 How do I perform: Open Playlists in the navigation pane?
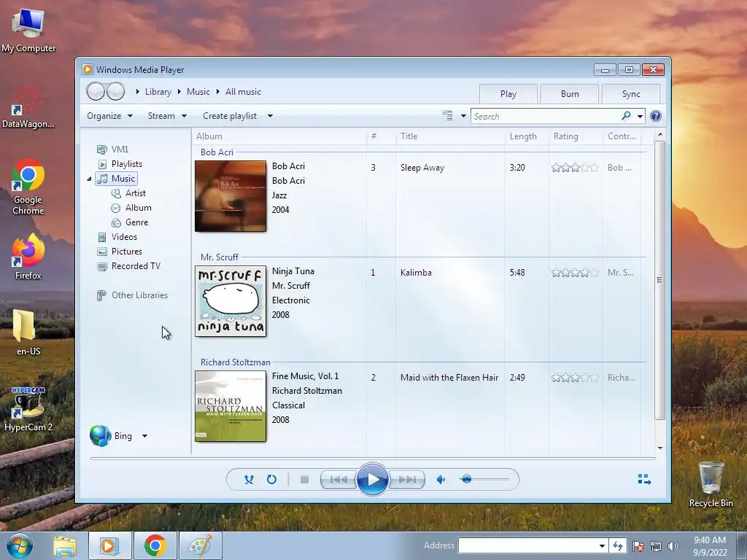click(x=127, y=164)
